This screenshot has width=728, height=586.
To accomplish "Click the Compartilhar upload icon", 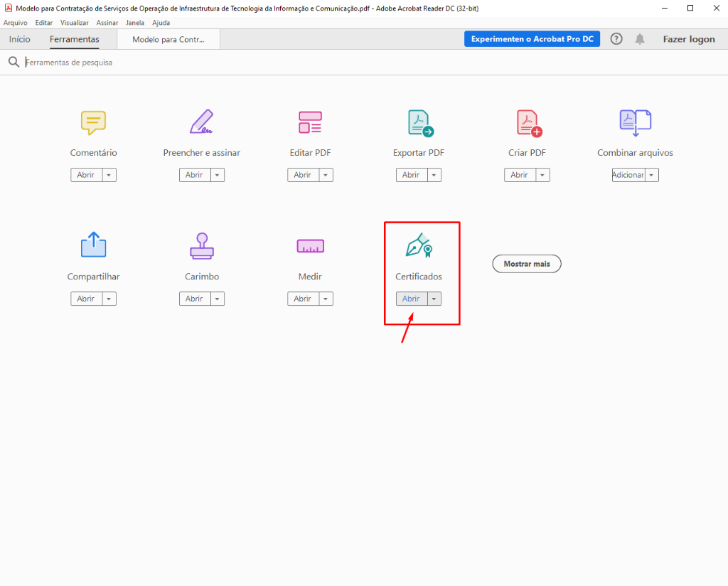I will (93, 246).
